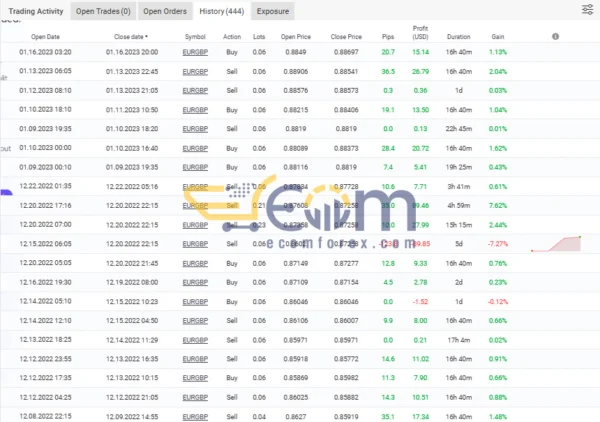This screenshot has width=600, height=422.
Task: Open the Open Trades (0) tab
Action: coord(103,11)
